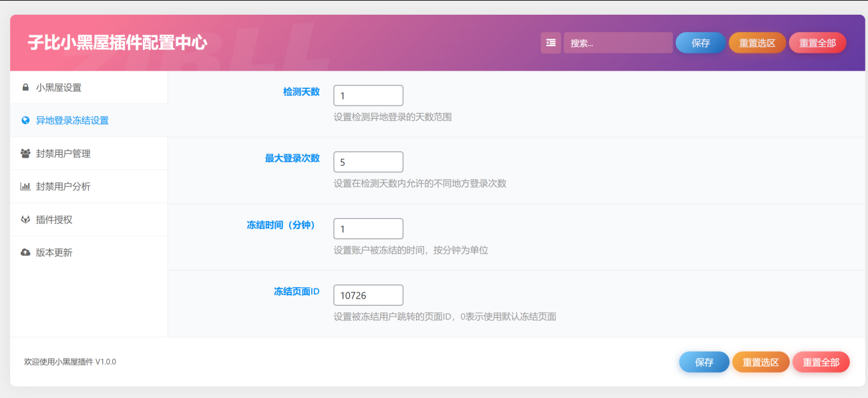Click the 检测天数 input field
Image resolution: width=868 pixels, height=398 pixels.
pos(368,95)
